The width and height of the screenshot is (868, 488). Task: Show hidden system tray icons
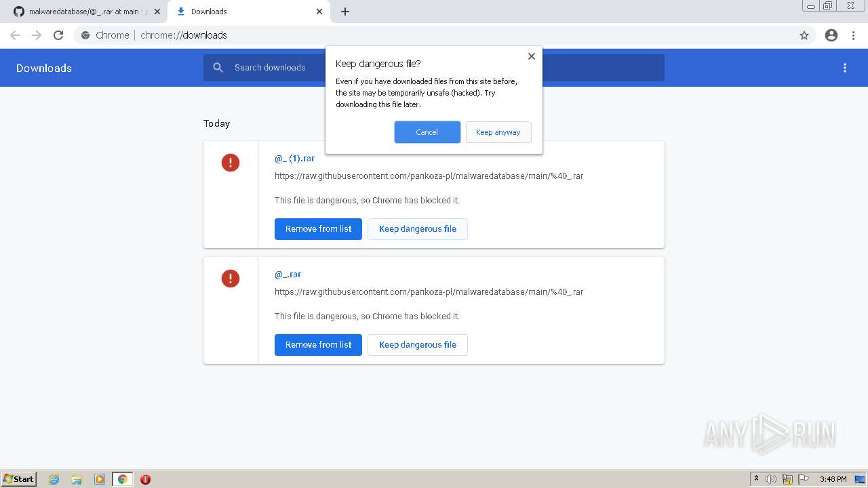pos(756,479)
